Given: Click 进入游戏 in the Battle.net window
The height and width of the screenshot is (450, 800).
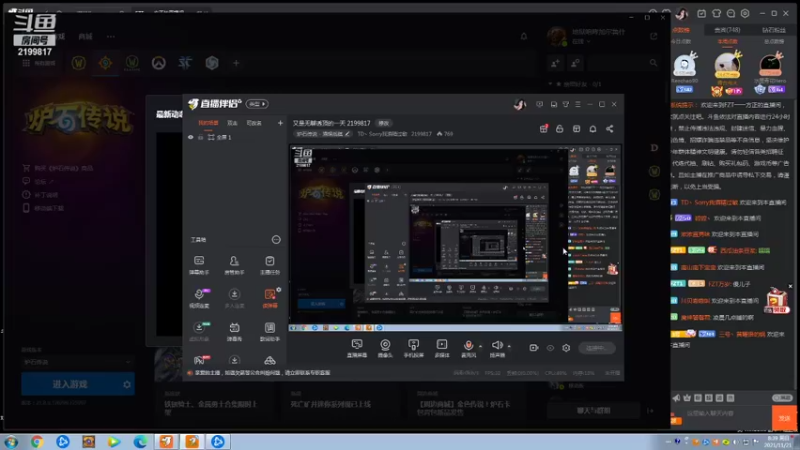Looking at the screenshot, I should tap(70, 384).
